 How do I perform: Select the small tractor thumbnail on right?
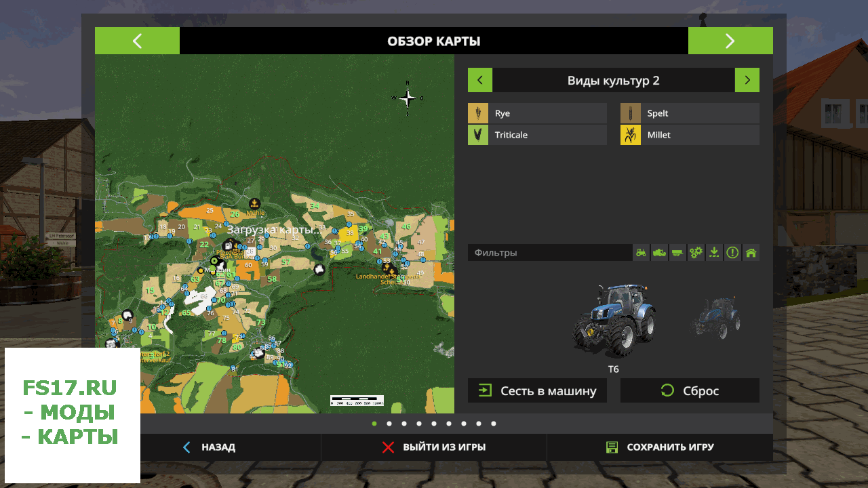pyautogui.click(x=715, y=319)
